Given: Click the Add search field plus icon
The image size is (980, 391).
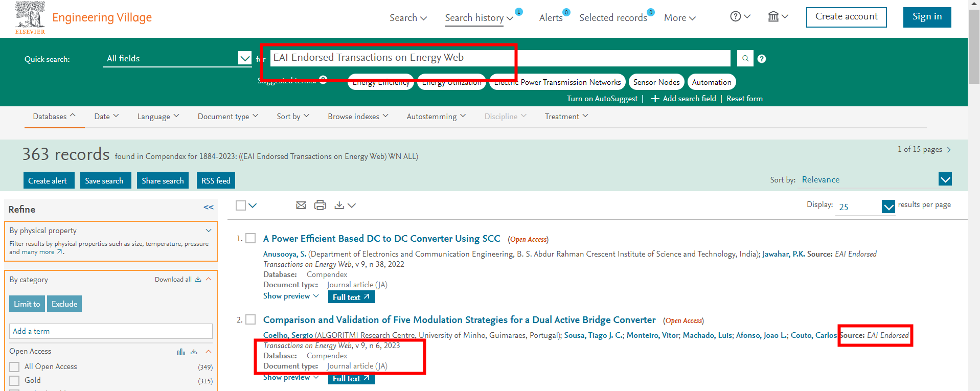Looking at the screenshot, I should [x=655, y=99].
